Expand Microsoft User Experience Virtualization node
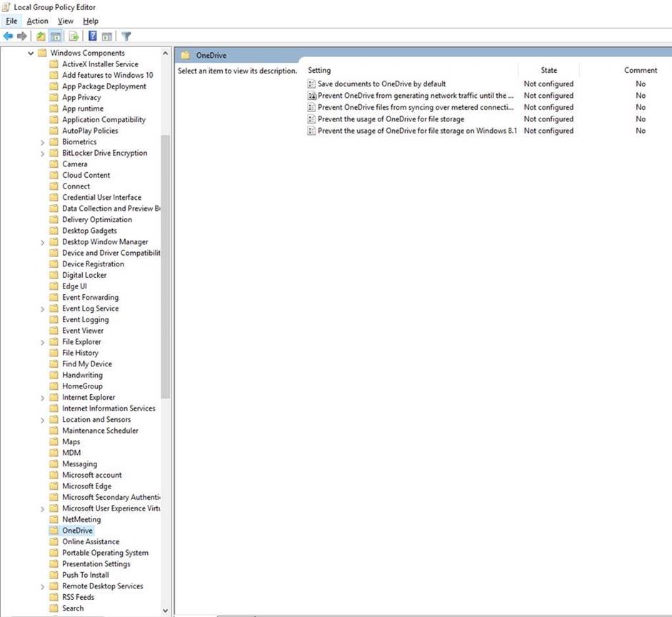Image resolution: width=672 pixels, height=617 pixels. click(x=42, y=509)
